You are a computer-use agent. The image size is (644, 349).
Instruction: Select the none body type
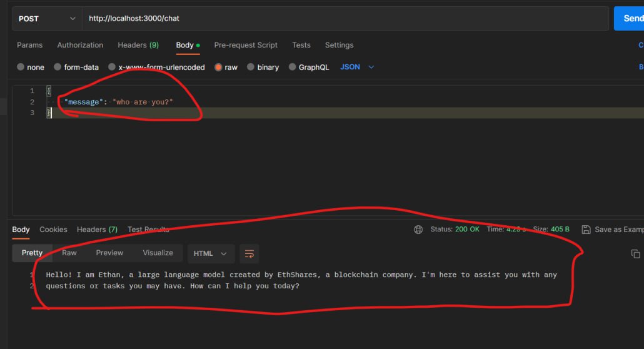pyautogui.click(x=31, y=67)
